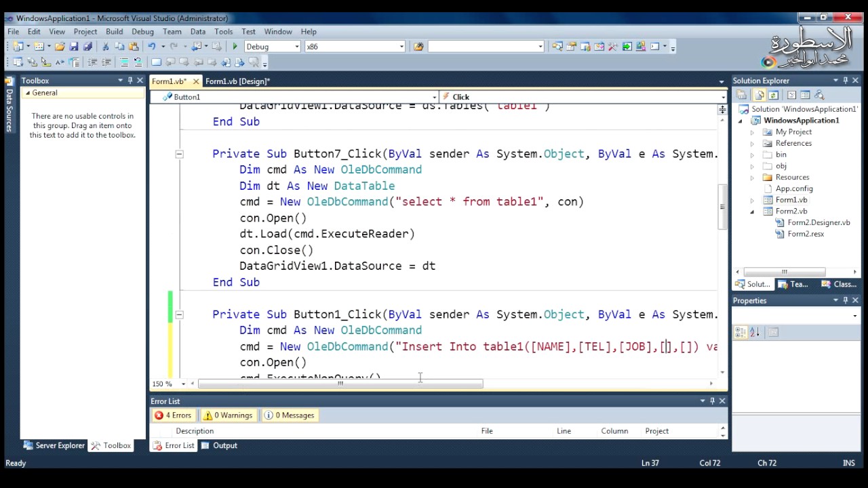Toggle auto-hide pin on the Toolbox panel

(130, 81)
